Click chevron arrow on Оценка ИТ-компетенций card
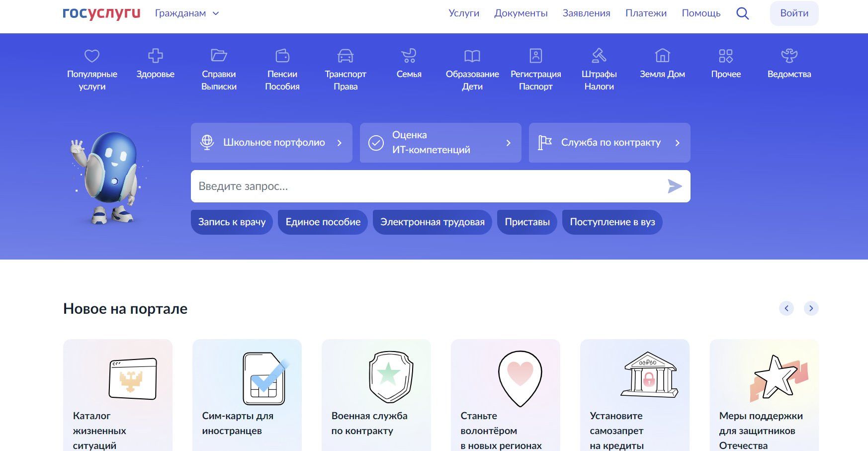This screenshot has height=451, width=868. pos(509,143)
